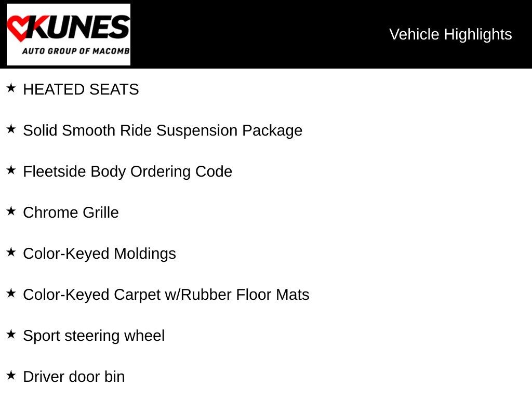532x399 pixels.
Task: Click the star beside Fleetside Body Ordering Code
Action: pyautogui.click(x=11, y=170)
